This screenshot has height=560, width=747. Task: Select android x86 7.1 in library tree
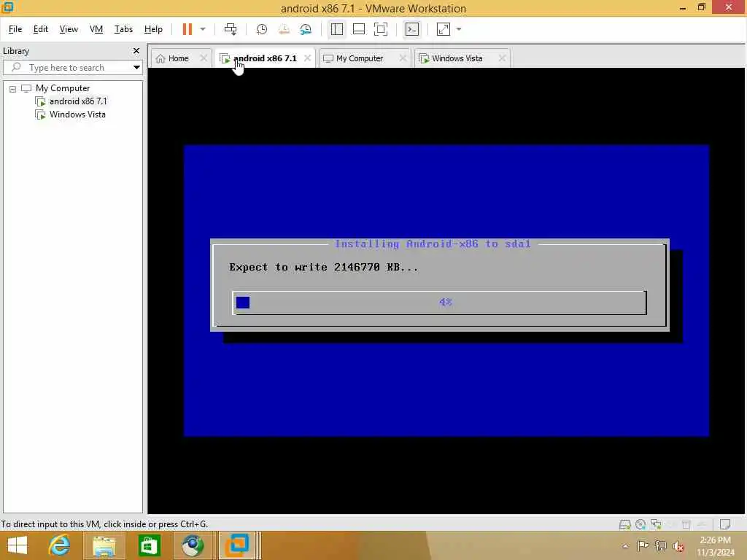click(78, 101)
